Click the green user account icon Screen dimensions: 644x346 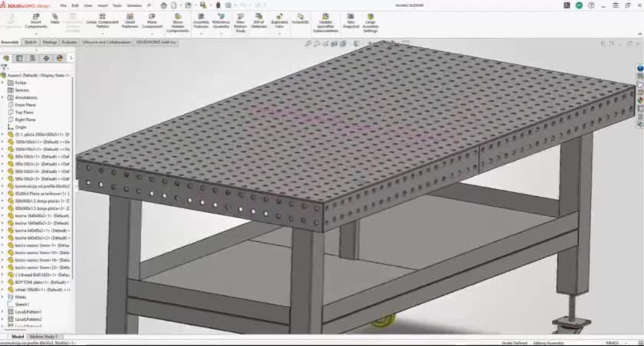point(579,5)
